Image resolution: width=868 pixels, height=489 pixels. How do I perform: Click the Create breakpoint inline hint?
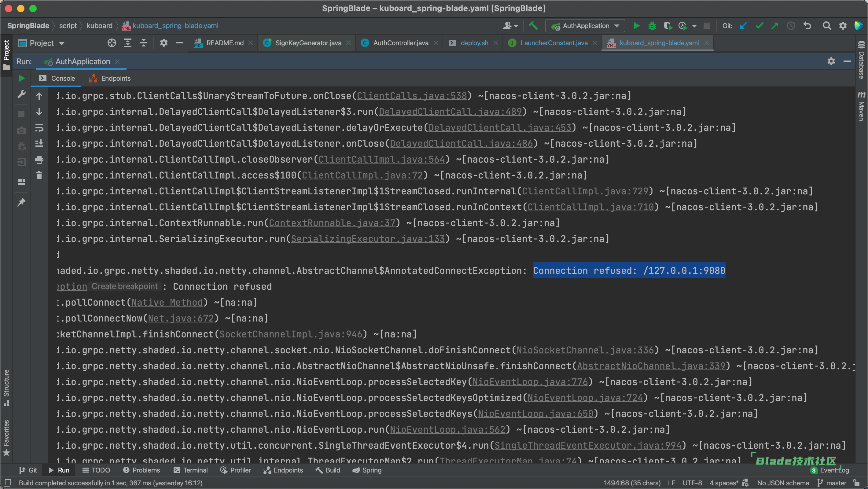coord(124,286)
